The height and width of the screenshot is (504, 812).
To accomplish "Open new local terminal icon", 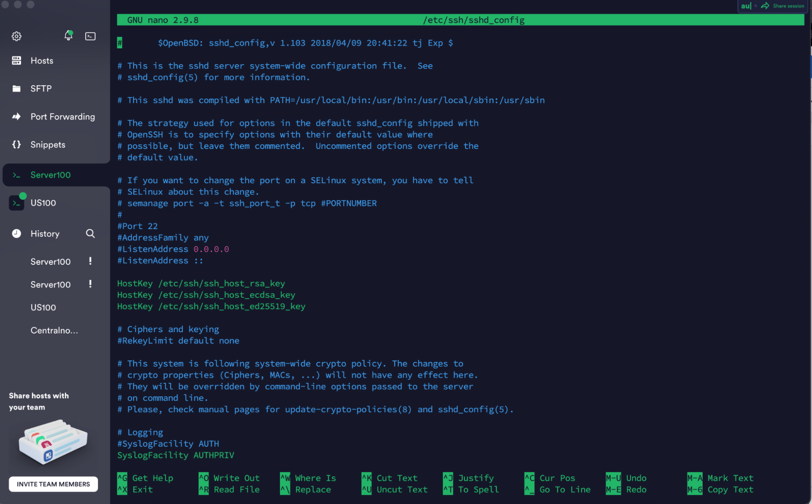I will (90, 36).
